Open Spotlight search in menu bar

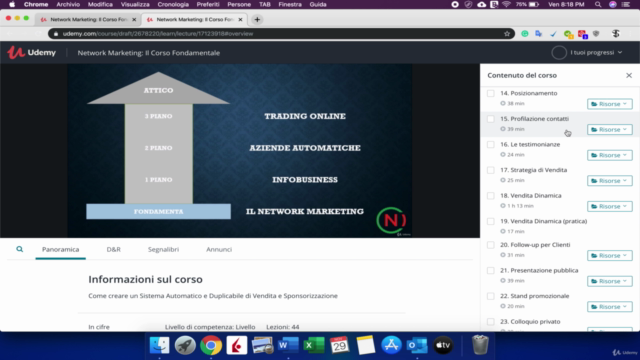point(598,4)
